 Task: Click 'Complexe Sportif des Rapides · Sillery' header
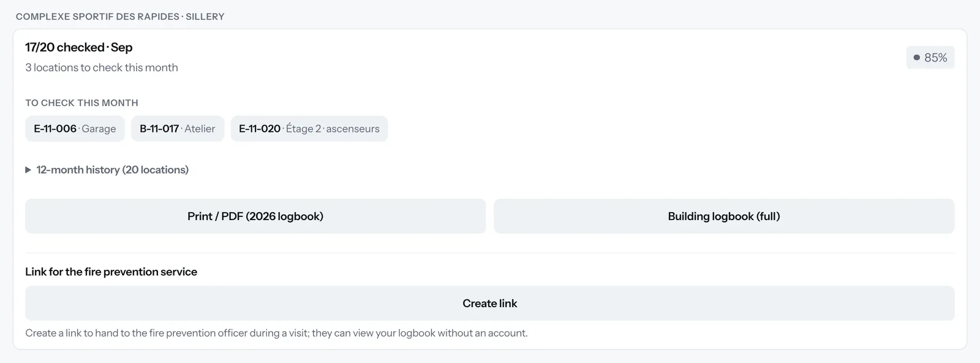(120, 17)
